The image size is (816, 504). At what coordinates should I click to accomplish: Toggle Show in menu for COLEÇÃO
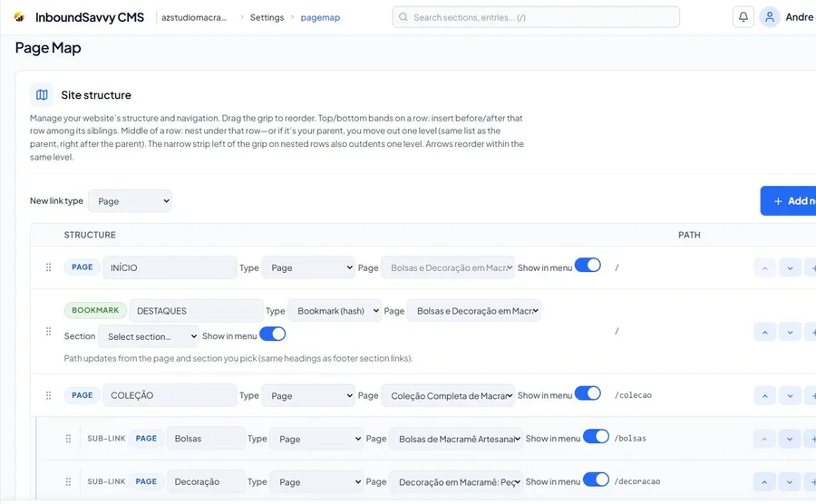point(588,393)
